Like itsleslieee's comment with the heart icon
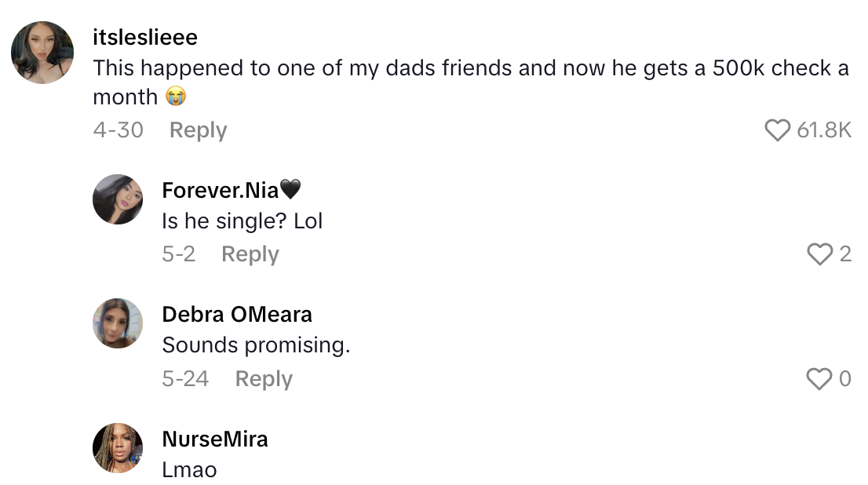868x485 pixels. coord(777,130)
